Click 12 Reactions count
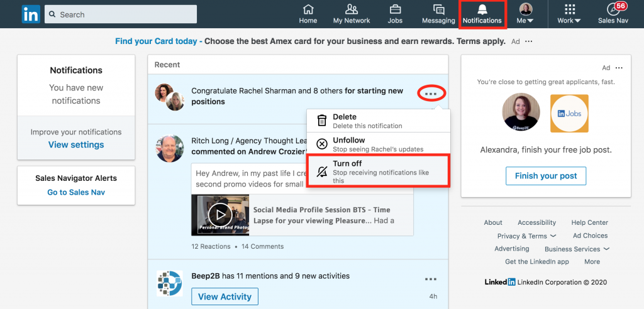The width and height of the screenshot is (644, 309). pyautogui.click(x=211, y=247)
